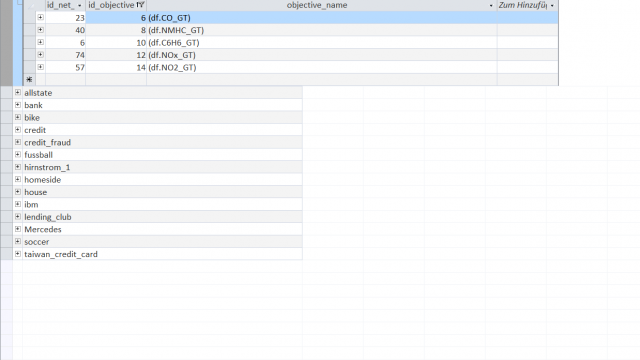Expand the soccer row

click(18, 241)
